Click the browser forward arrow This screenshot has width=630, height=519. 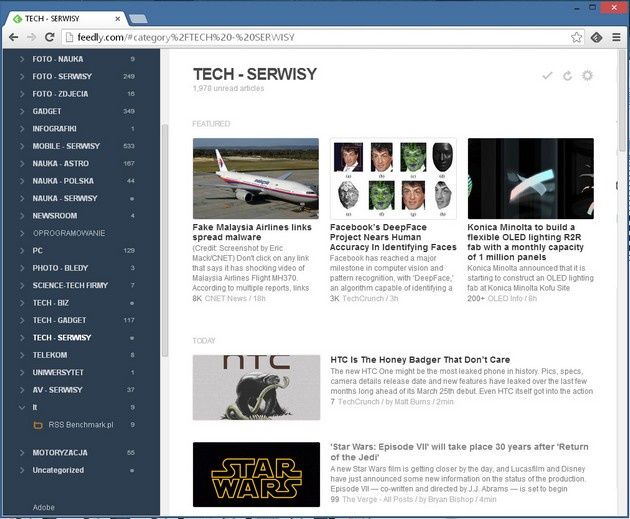point(31,37)
